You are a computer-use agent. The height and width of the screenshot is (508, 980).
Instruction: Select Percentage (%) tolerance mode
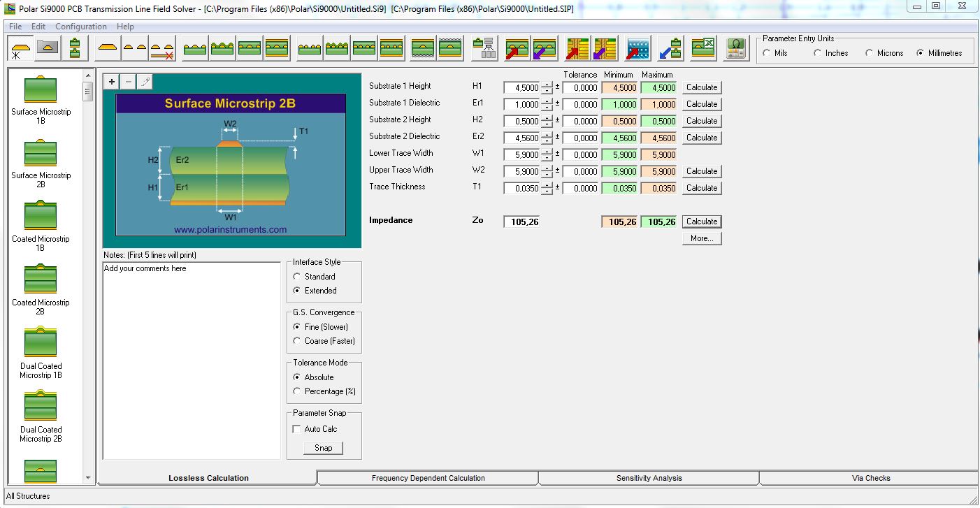pyautogui.click(x=297, y=391)
